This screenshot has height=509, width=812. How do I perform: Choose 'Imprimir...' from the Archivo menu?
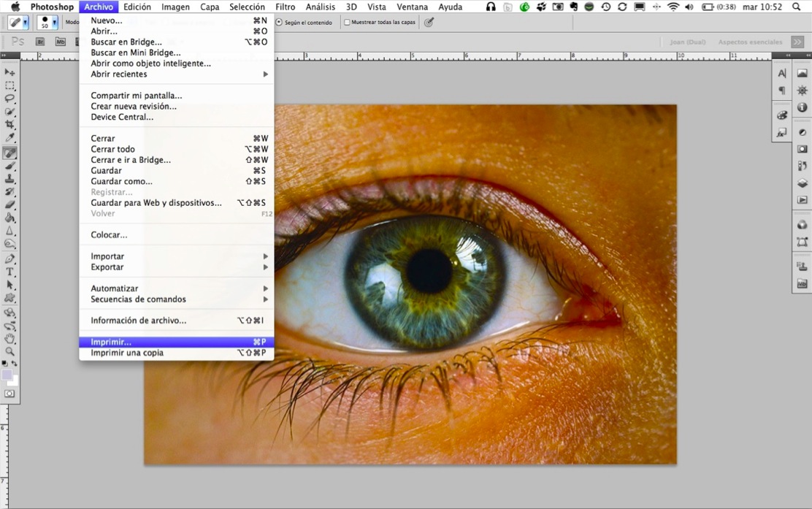[x=110, y=341]
